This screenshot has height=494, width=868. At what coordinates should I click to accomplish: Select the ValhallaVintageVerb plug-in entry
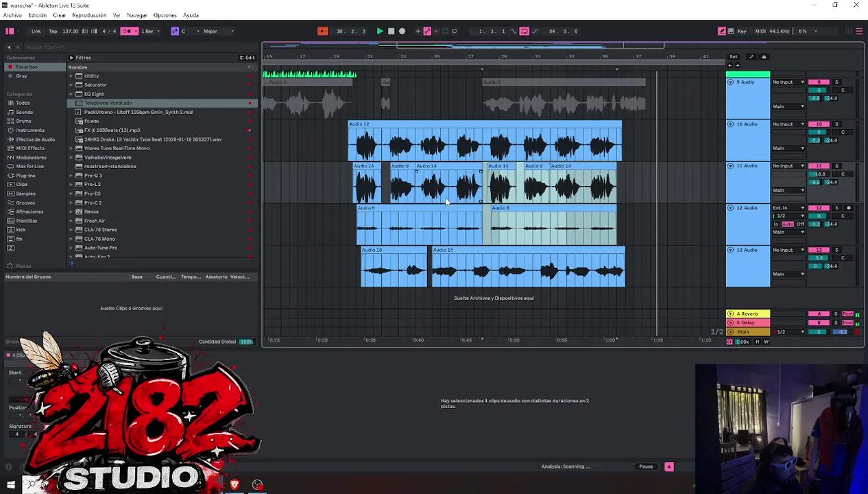[108, 157]
